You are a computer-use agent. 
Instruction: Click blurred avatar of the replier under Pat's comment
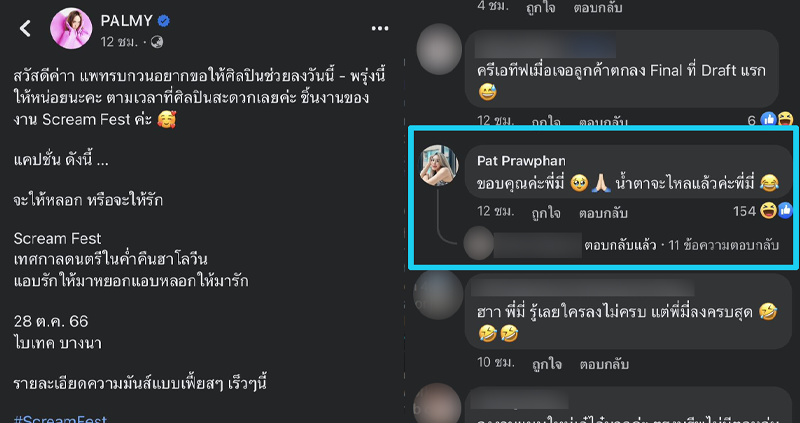[479, 243]
